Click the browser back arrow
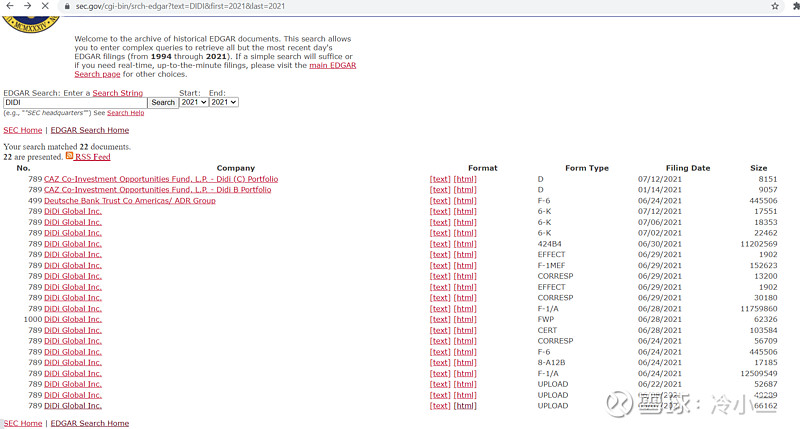 pyautogui.click(x=9, y=6)
